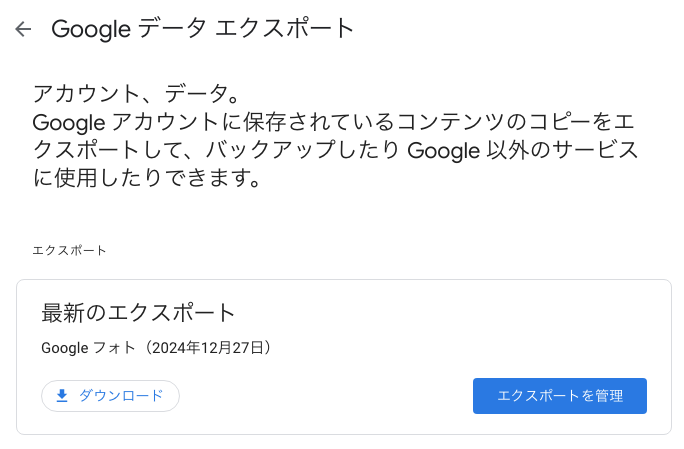The height and width of the screenshot is (449, 684).
Task: Click the word データ in the page title
Action: 172,29
